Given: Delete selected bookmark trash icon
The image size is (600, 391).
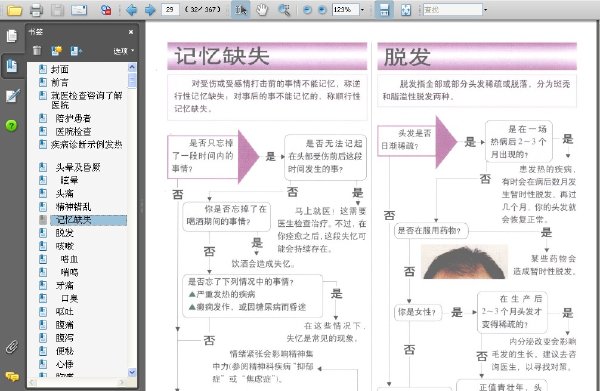Looking at the screenshot, I should (37, 50).
